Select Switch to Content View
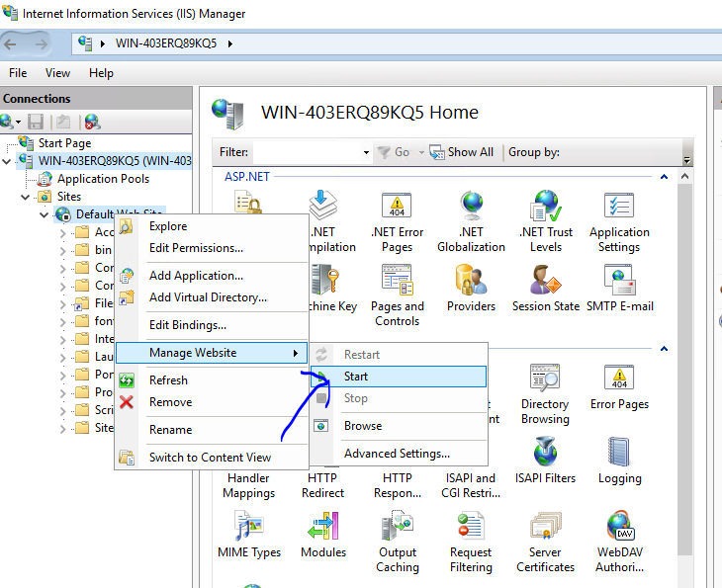 point(212,457)
